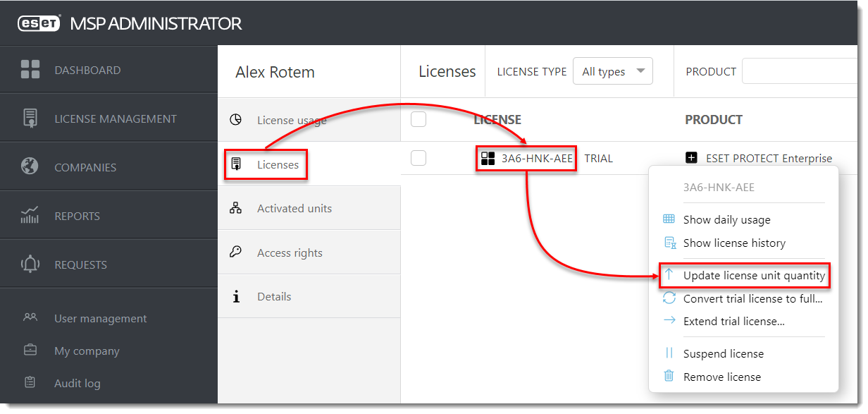Click Extend trial license arrow icon

click(x=669, y=321)
